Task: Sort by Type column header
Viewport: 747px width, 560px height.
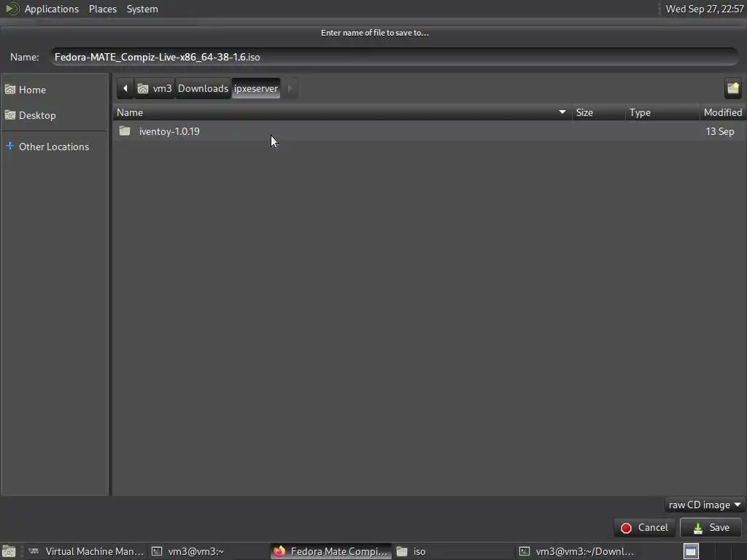Action: [x=662, y=112]
